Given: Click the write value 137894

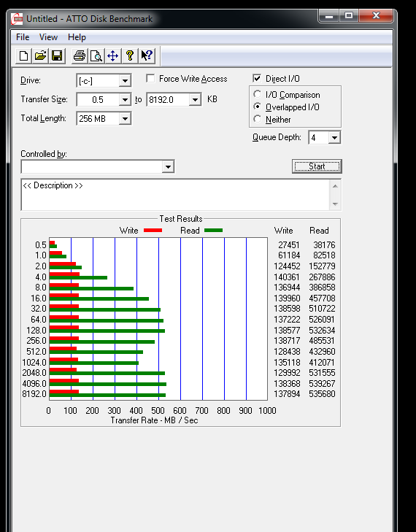Looking at the screenshot, I should 287,394.
